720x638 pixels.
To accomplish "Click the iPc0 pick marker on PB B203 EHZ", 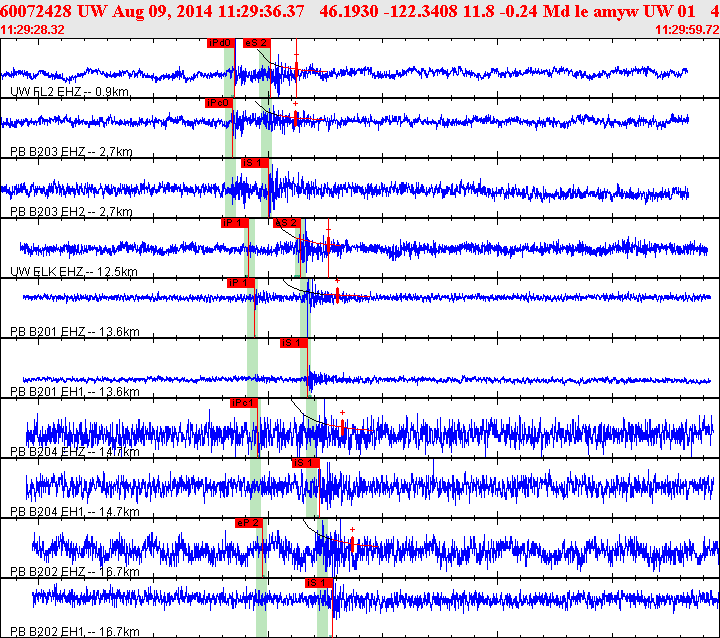I will [217, 103].
